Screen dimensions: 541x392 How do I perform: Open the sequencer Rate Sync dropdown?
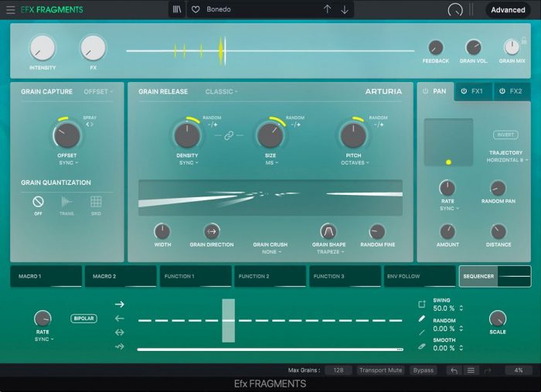44,339
